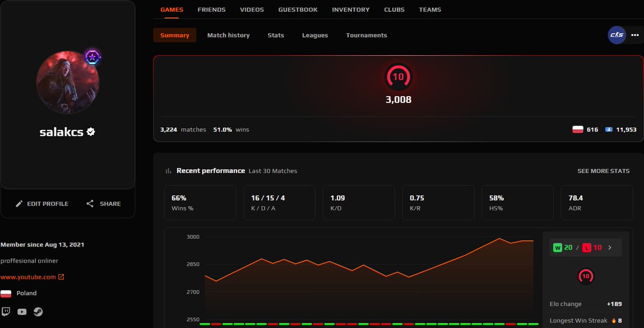Switch to the CLUBS tab

[394, 10]
